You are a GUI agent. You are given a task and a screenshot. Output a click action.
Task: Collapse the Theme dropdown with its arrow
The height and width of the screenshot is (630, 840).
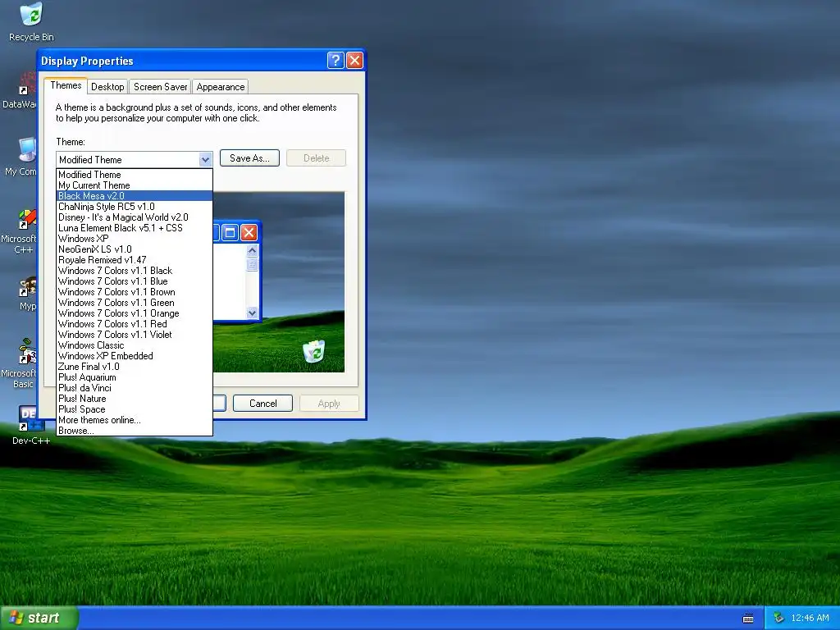(x=205, y=160)
